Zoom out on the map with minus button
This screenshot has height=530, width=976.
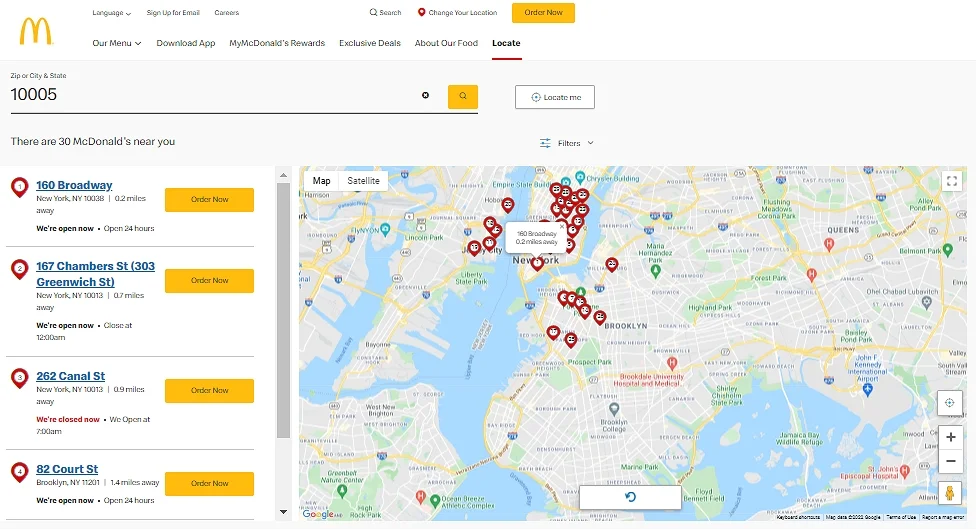[x=950, y=461]
